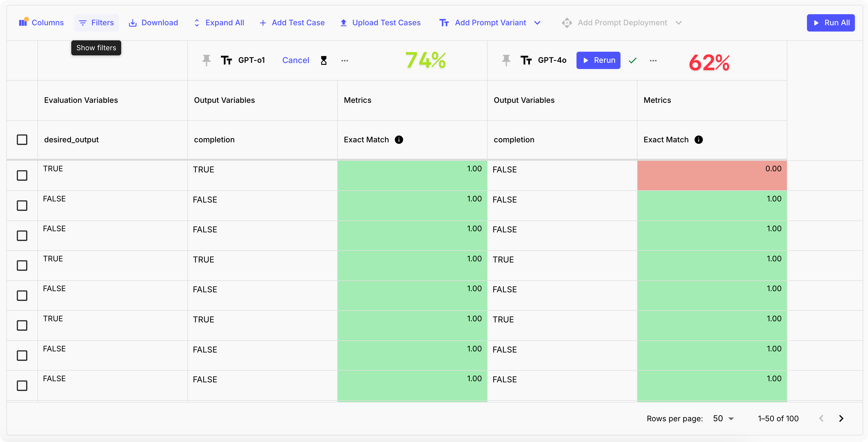Screen dimensions: 868x442
Task: Expand the Add Prompt Variant dropdown arrow
Action: [x=537, y=23]
